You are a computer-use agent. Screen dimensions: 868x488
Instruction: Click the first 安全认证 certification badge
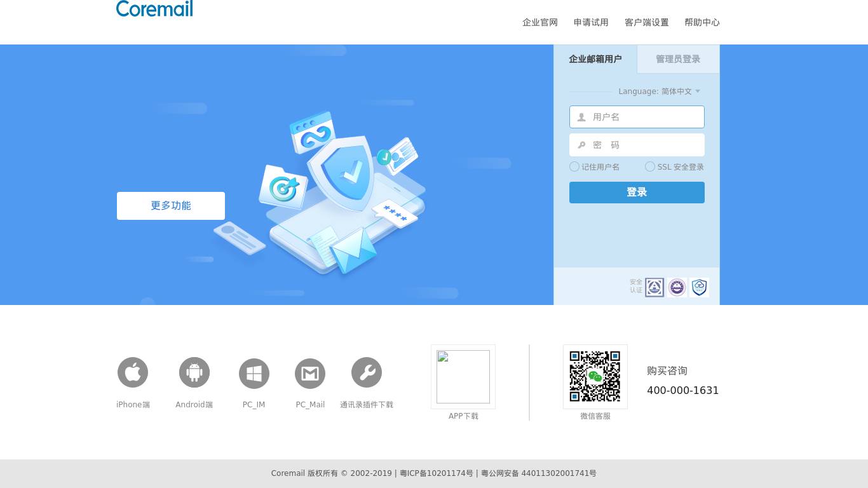[x=655, y=287]
